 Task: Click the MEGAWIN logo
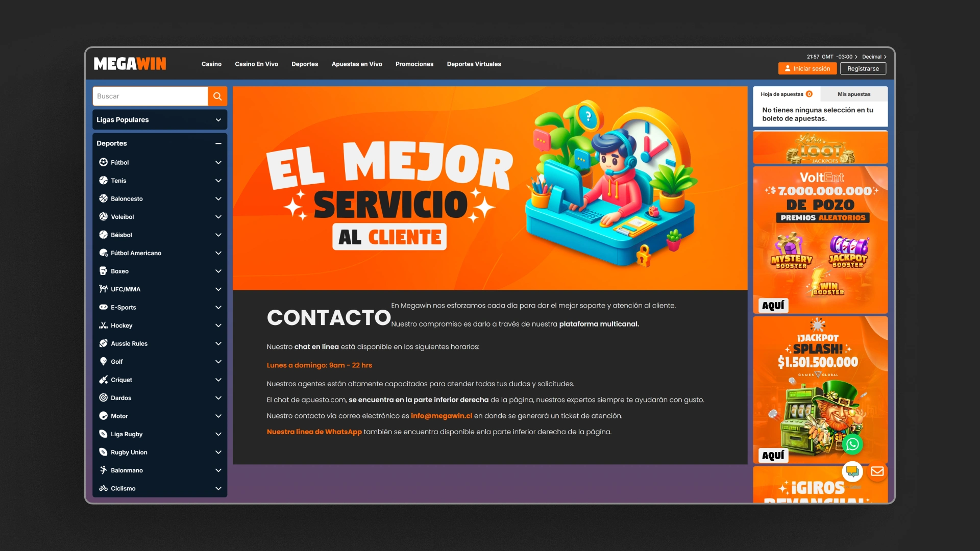coord(130,64)
